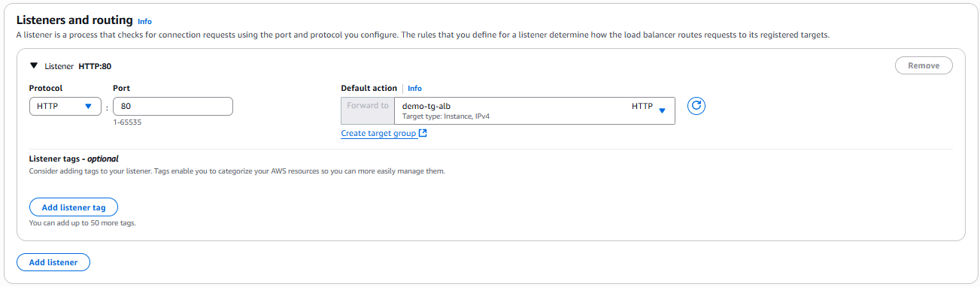Click the Add listener tag button
The width and height of the screenshot is (980, 287).
[x=74, y=207]
